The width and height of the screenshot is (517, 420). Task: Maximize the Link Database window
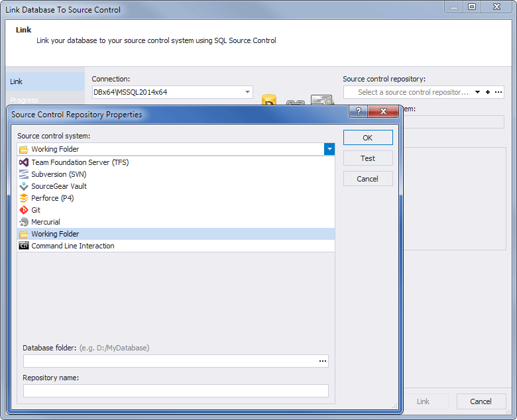(472, 7)
